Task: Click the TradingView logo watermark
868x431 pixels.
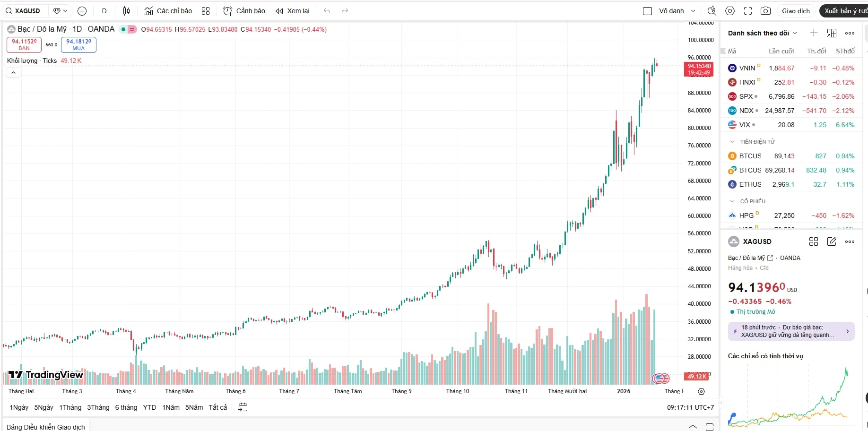Action: [45, 375]
